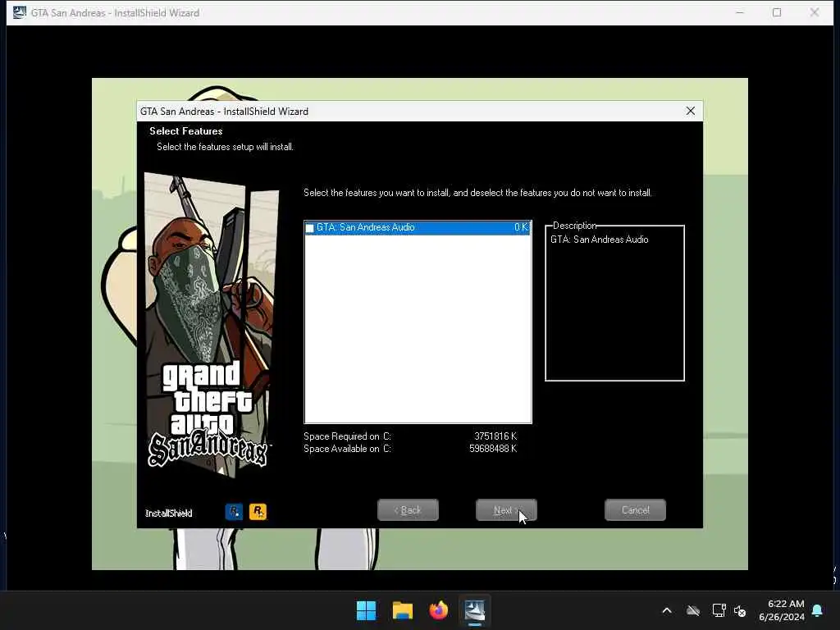The width and height of the screenshot is (840, 630).
Task: Click the Space Required value 3751816 K
Action: [x=495, y=436]
